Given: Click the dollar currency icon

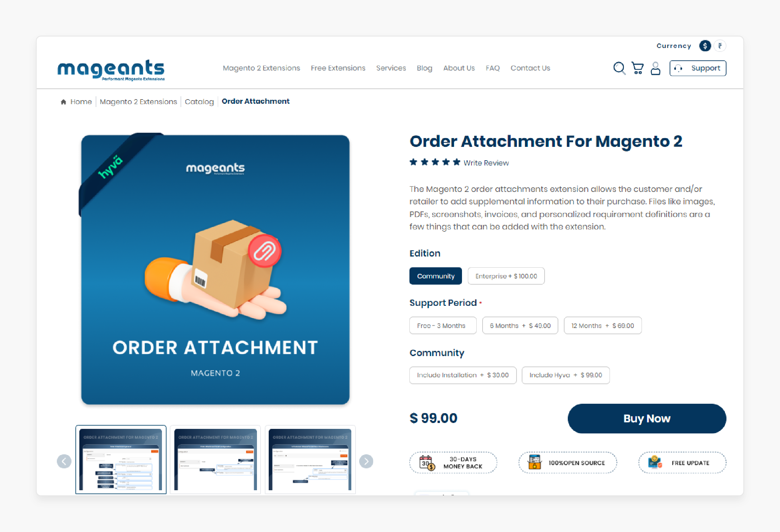Looking at the screenshot, I should coord(708,46).
